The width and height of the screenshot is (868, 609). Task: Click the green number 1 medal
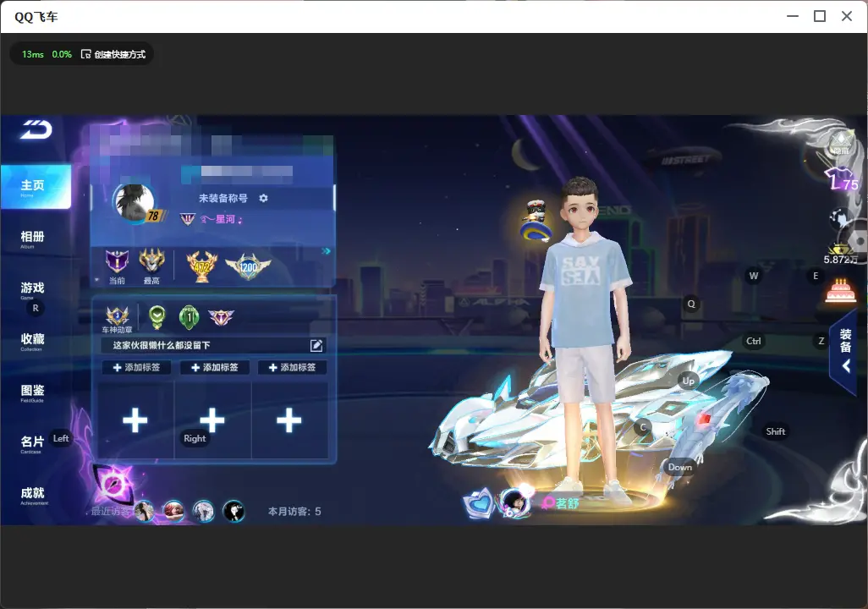click(x=190, y=316)
